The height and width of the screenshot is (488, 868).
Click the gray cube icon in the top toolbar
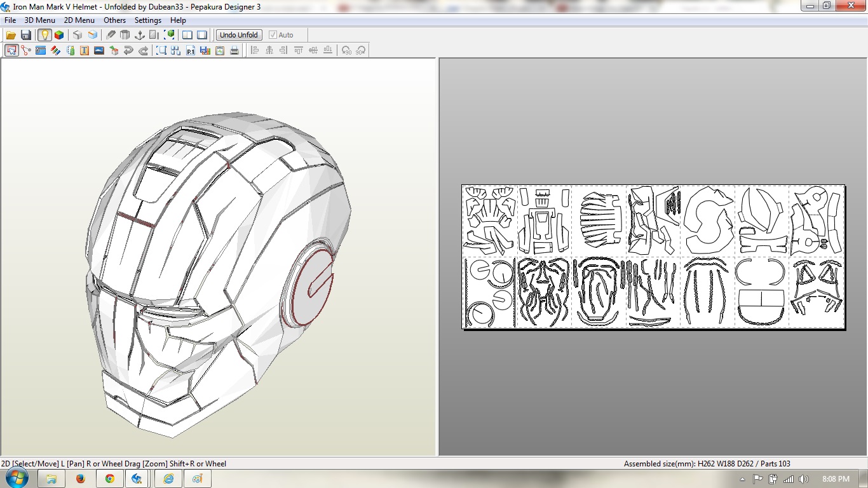click(x=78, y=35)
